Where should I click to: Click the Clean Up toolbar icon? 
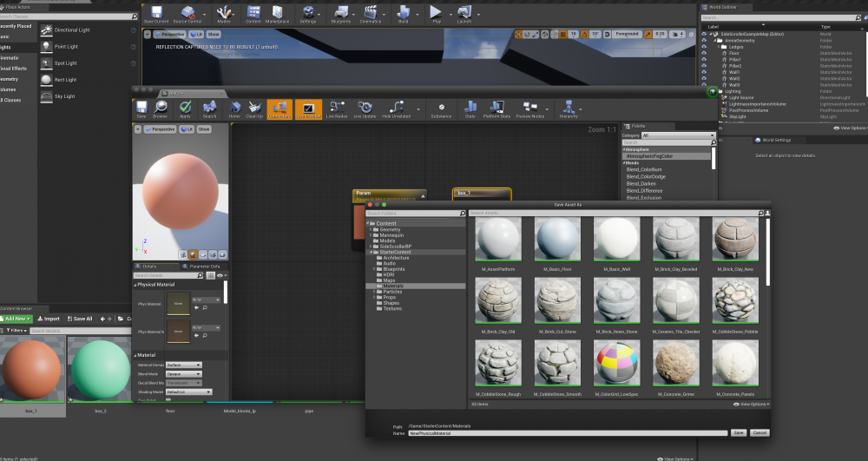(254, 109)
